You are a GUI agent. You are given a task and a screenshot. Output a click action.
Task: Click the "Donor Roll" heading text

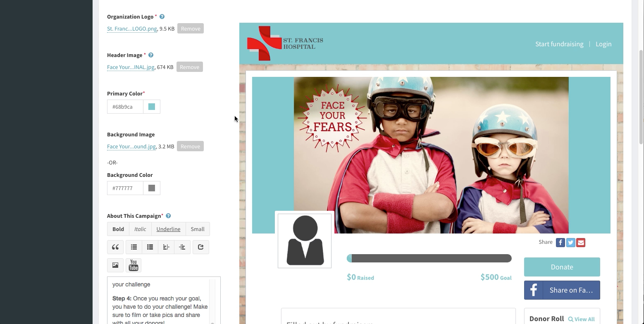[546, 319]
